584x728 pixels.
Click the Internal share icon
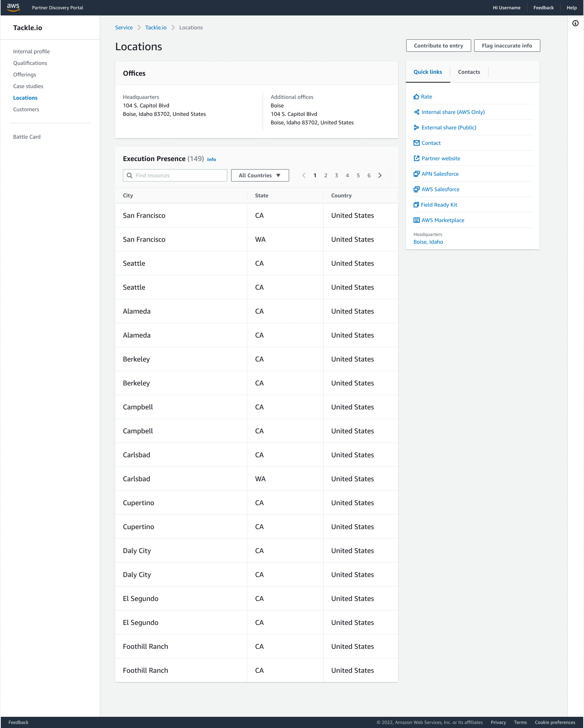pyautogui.click(x=417, y=112)
